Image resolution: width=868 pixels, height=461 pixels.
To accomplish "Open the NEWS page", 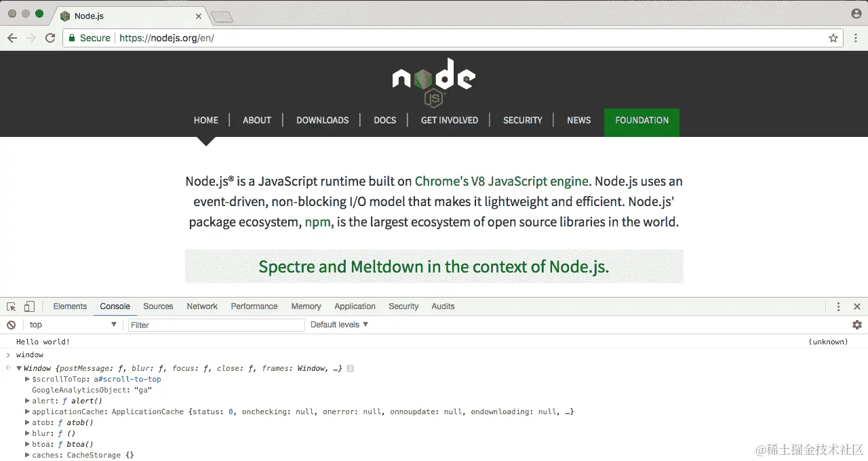I will [579, 120].
